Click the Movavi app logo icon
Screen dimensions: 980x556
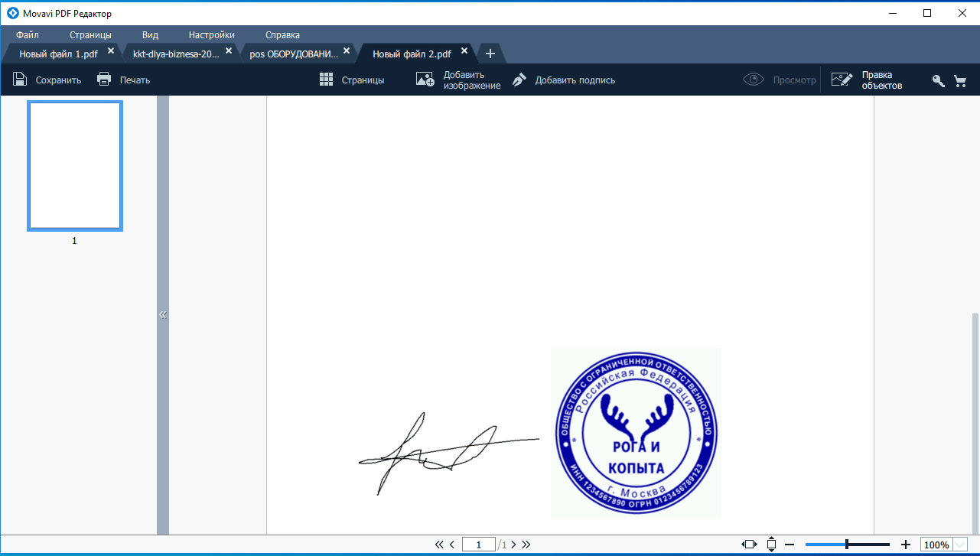11,13
